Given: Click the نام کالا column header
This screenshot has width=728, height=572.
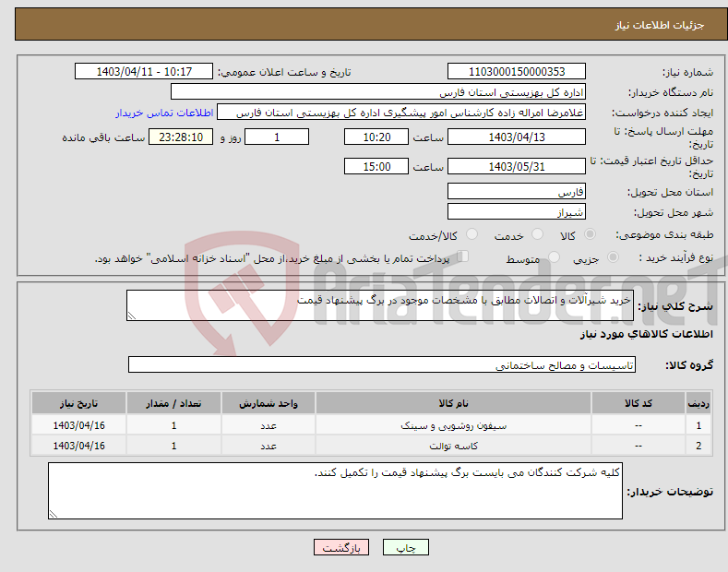Looking at the screenshot, I should [x=453, y=403].
